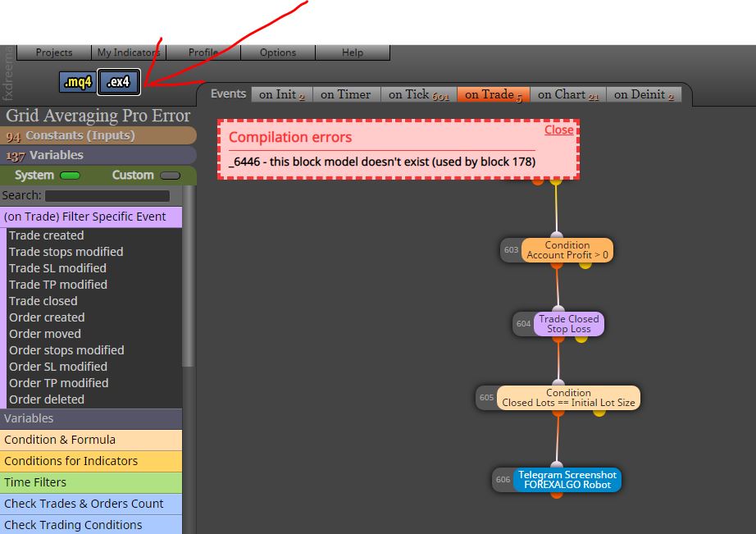Expand the Condition & Formula category
This screenshot has width=756, height=534.
coord(91,440)
